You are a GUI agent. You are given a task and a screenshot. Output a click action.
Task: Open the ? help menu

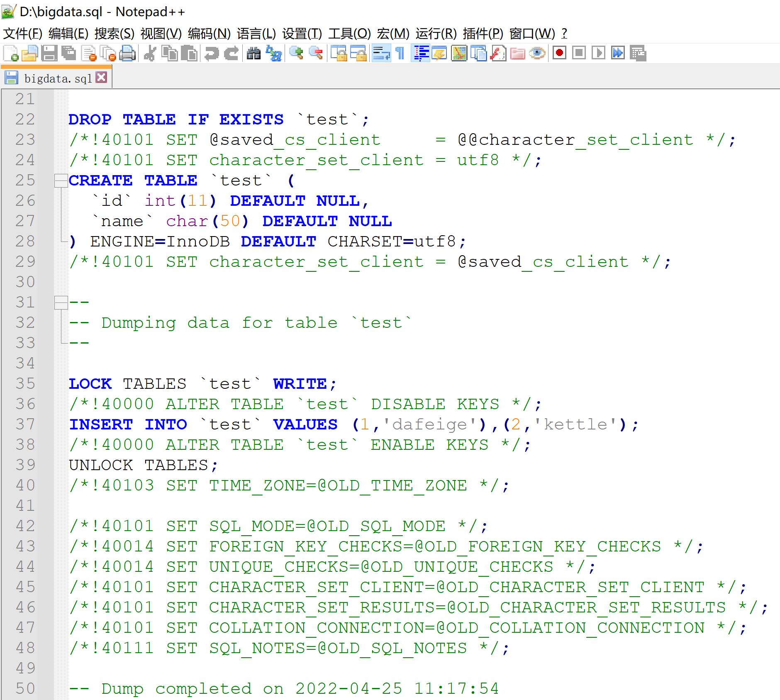point(564,34)
